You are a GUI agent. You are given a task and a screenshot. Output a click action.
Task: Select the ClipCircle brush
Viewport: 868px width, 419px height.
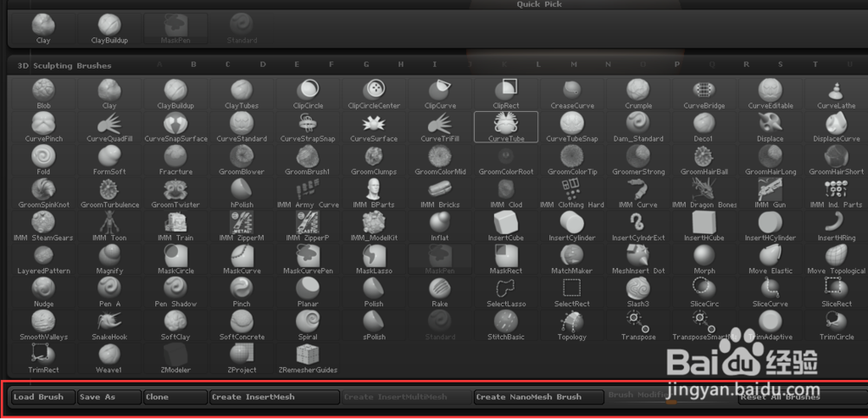pyautogui.click(x=308, y=94)
